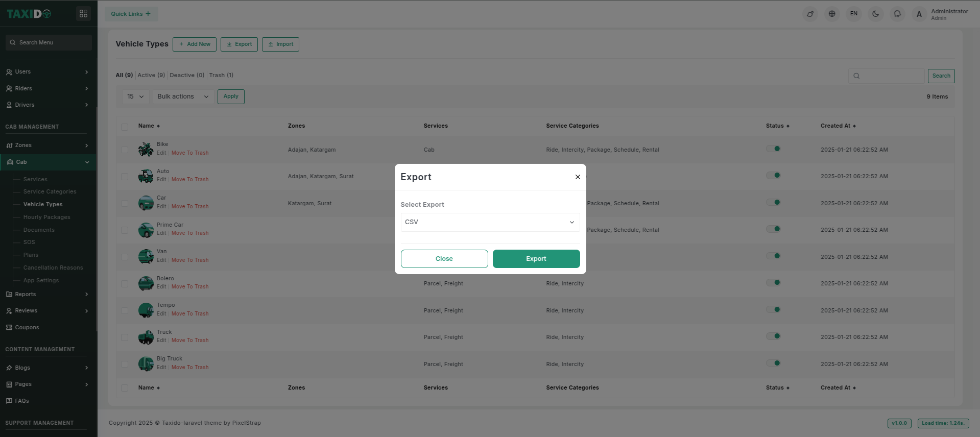Image resolution: width=980 pixels, height=437 pixels.
Task: Open Hourly Packages in sidebar
Action: 47,217
